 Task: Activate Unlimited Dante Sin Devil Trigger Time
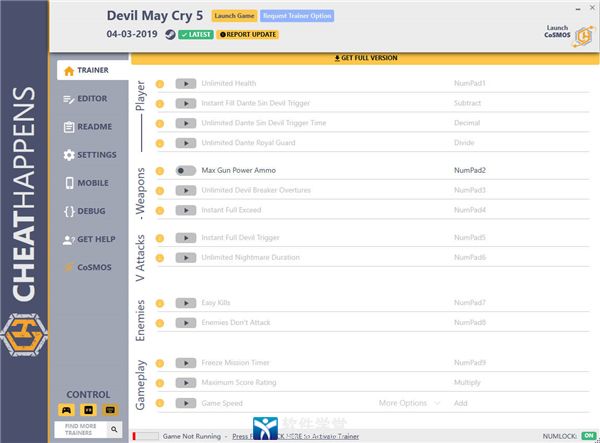[186, 123]
